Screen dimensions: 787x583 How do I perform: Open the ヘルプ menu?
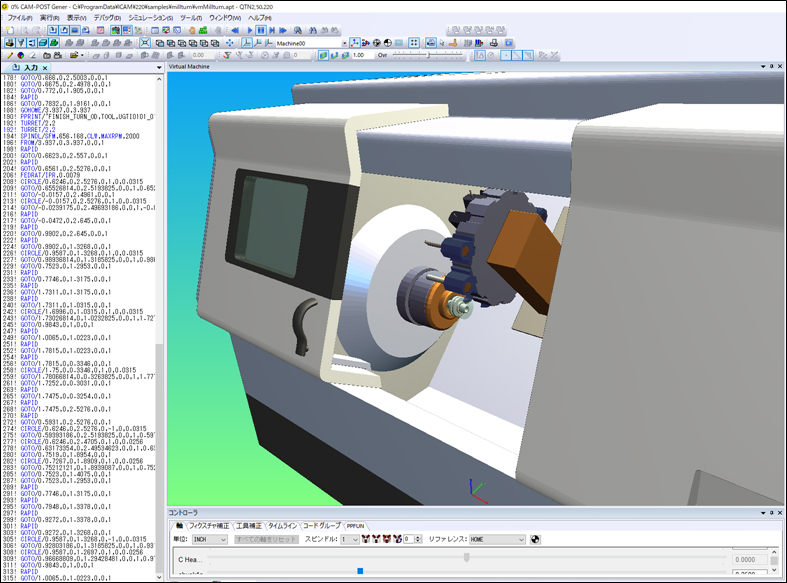tap(259, 18)
